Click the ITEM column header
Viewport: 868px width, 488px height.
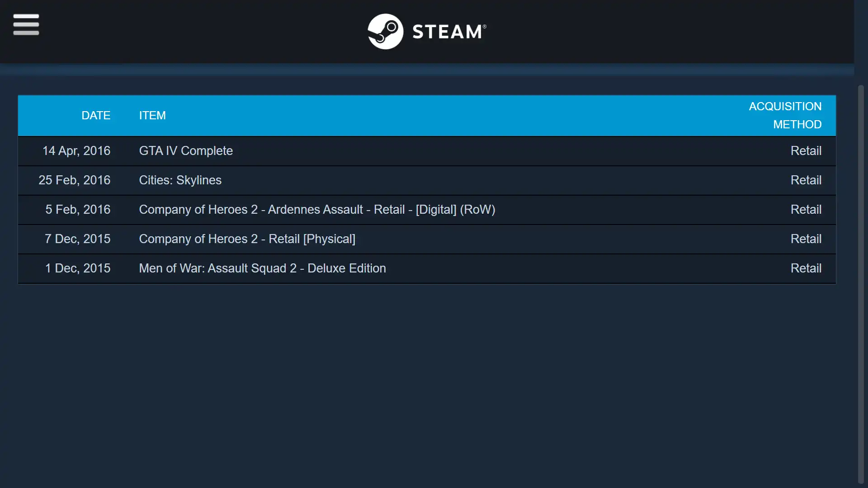click(152, 116)
